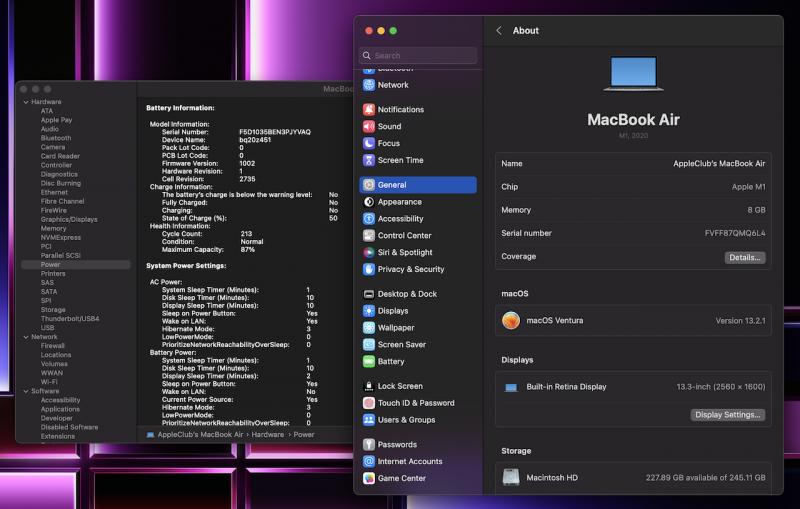Open the Network settings icon
800x509 pixels.
[x=369, y=85]
